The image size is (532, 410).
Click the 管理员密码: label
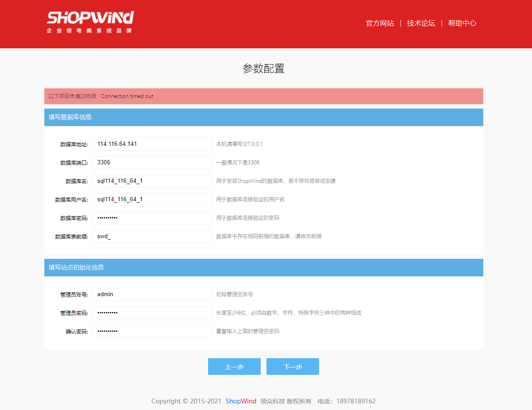74,313
